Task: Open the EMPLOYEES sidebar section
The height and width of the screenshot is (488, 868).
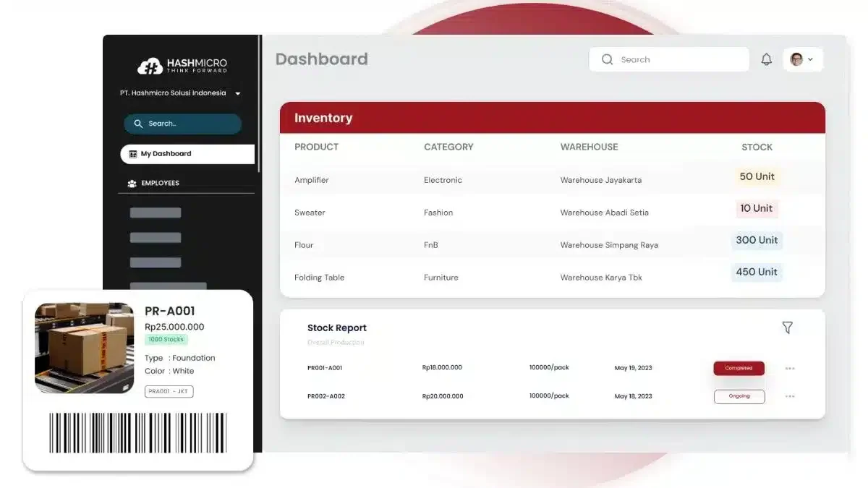Action: (187, 184)
